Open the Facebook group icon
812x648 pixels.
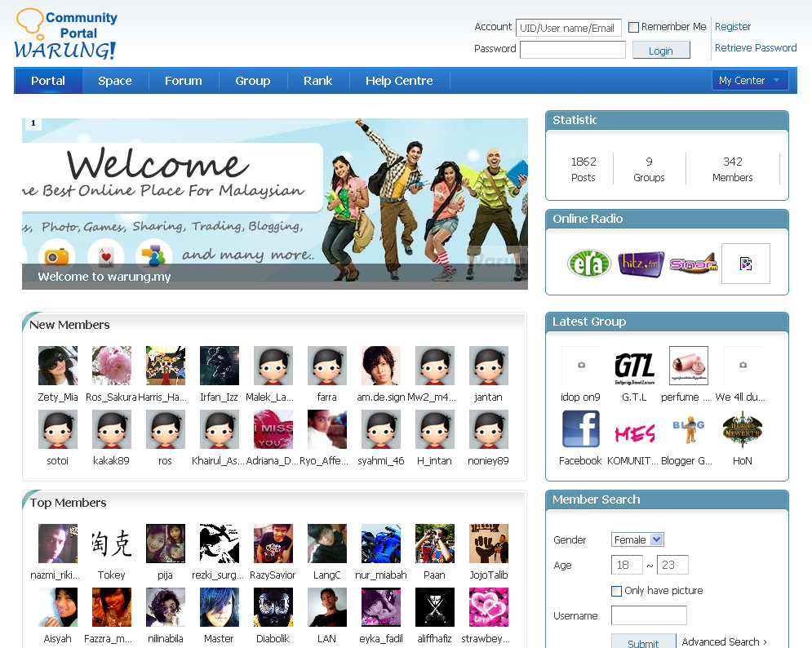pyautogui.click(x=580, y=429)
